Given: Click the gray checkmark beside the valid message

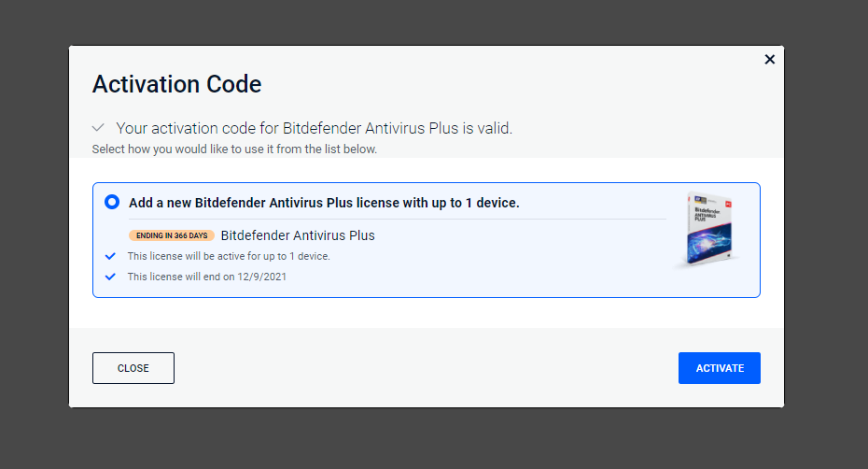Looking at the screenshot, I should click(98, 127).
